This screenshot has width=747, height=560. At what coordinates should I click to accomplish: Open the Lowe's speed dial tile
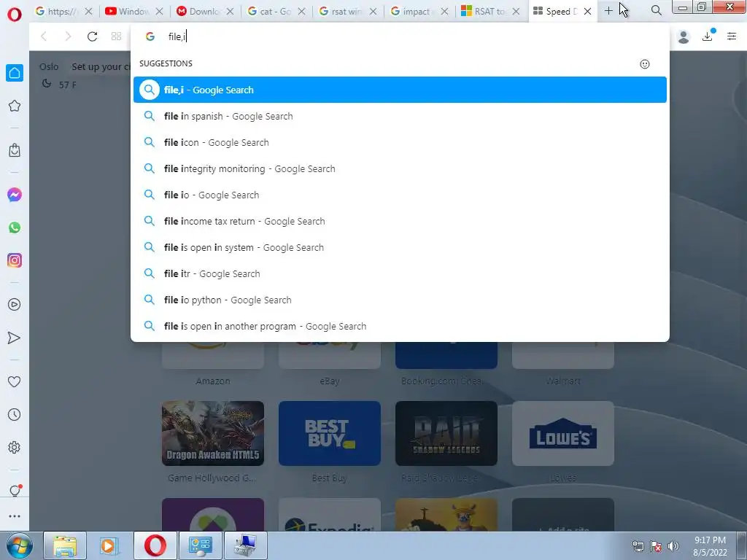(562, 433)
